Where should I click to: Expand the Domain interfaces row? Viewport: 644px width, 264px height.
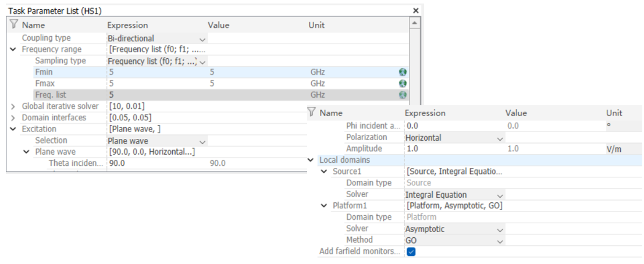coord(13,118)
